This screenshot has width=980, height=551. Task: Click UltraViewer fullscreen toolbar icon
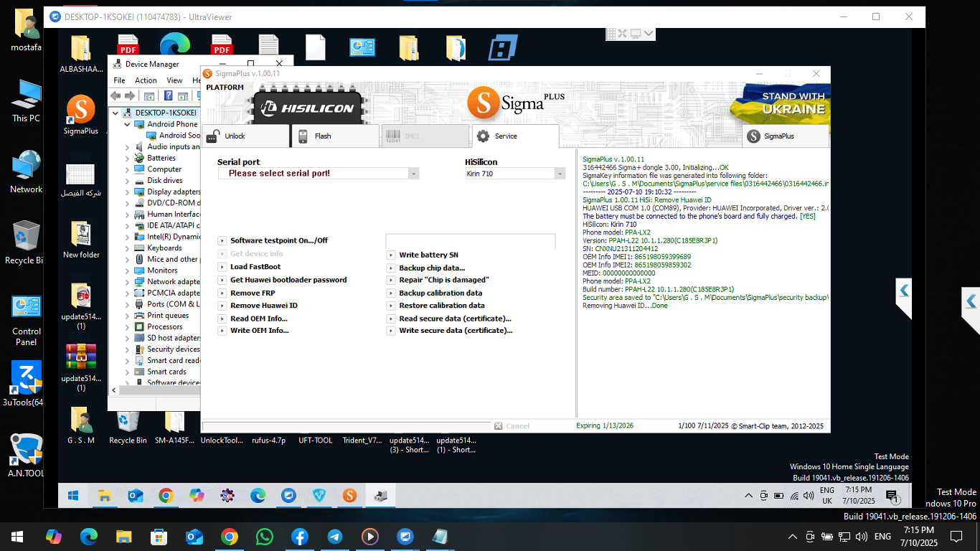tap(623, 34)
